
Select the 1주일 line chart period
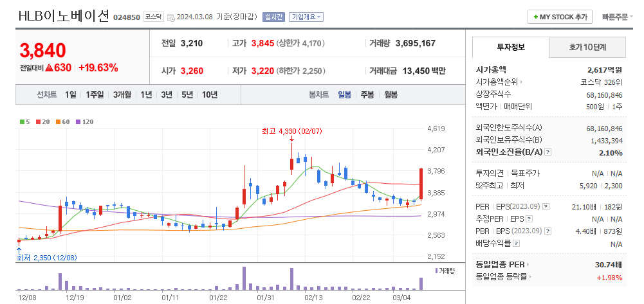95,94
